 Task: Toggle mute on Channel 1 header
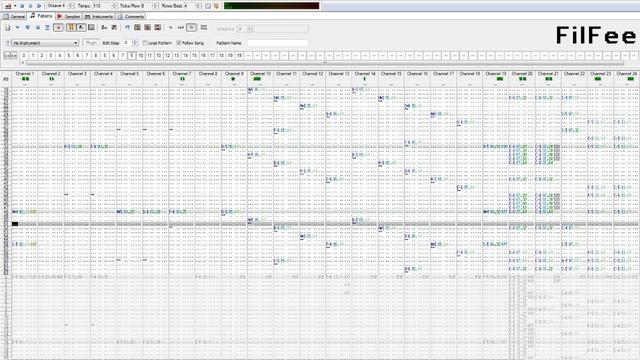[x=25, y=73]
